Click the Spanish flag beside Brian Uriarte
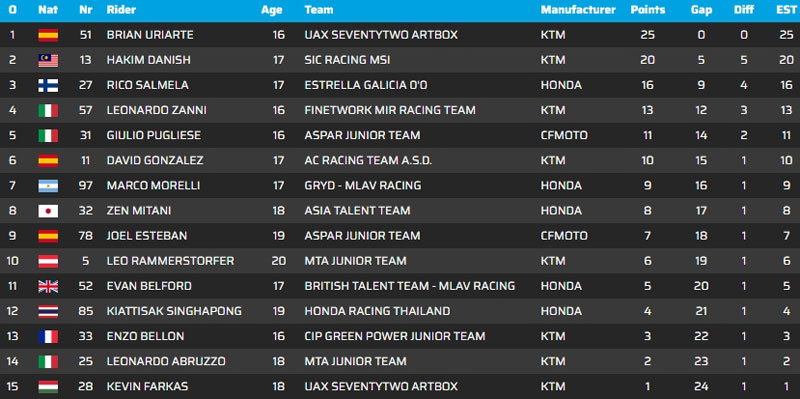The height and width of the screenshot is (399, 800). (x=48, y=35)
